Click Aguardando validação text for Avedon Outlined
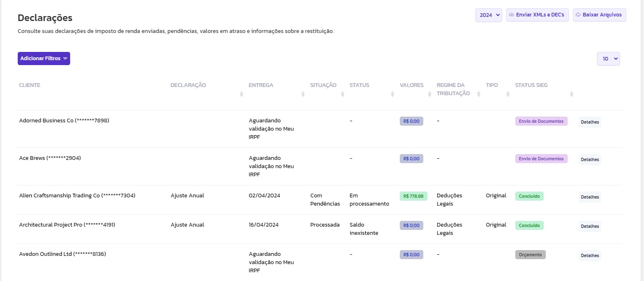Viewport: 644px width, 281px height. 271,262
